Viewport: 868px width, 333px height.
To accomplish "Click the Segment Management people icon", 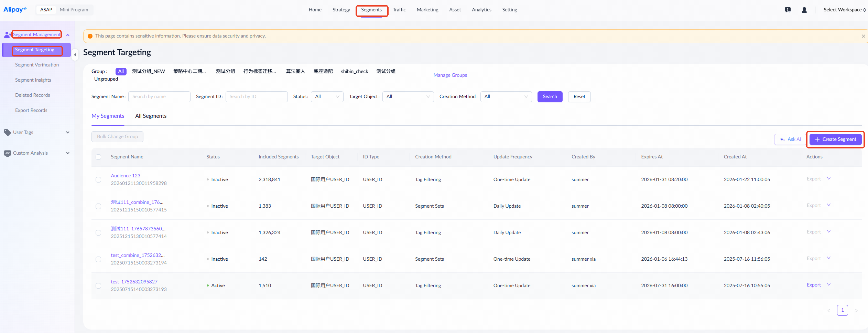I will tap(7, 35).
